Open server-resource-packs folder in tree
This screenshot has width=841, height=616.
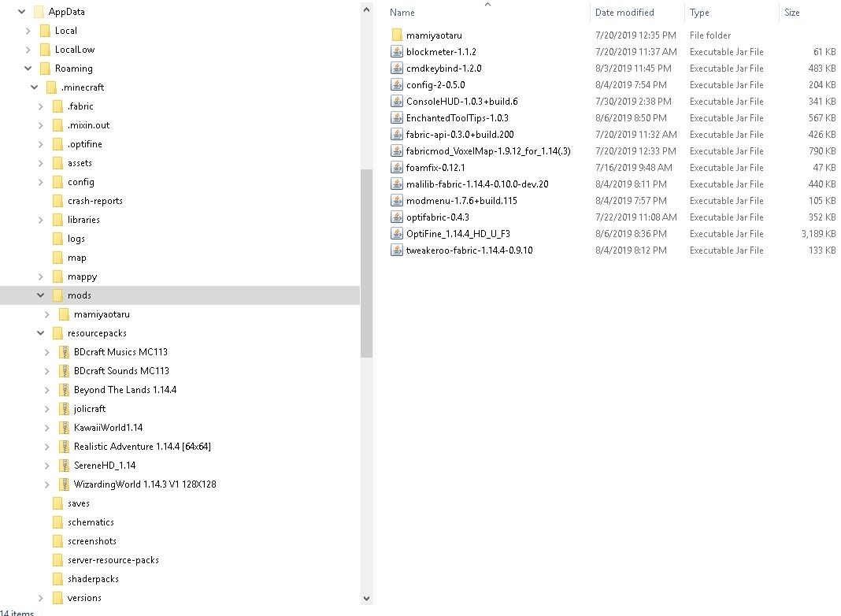point(113,560)
